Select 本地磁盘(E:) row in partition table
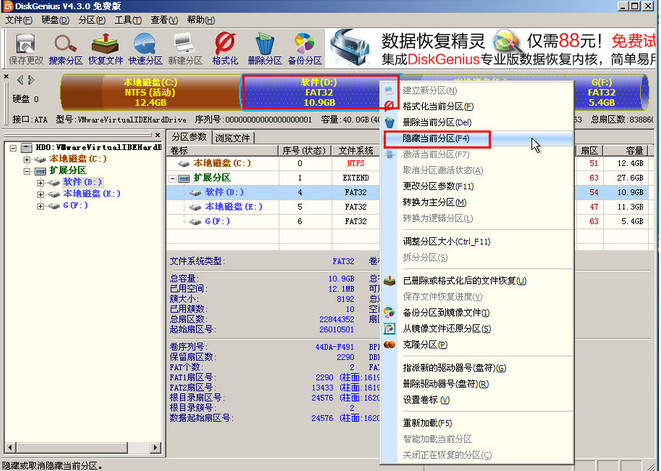661x471 pixels. pos(408,207)
